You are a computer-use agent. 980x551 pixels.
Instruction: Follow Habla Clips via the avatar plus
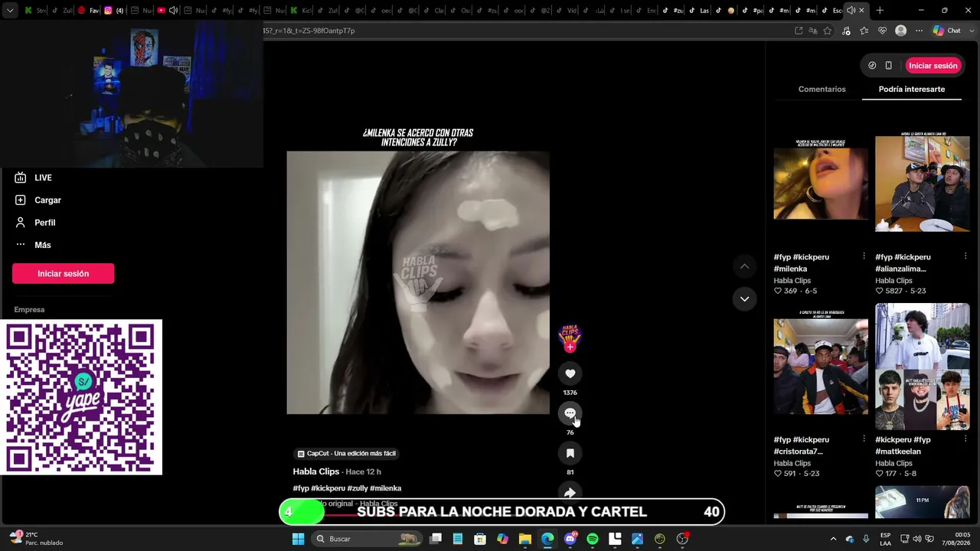[x=570, y=347]
